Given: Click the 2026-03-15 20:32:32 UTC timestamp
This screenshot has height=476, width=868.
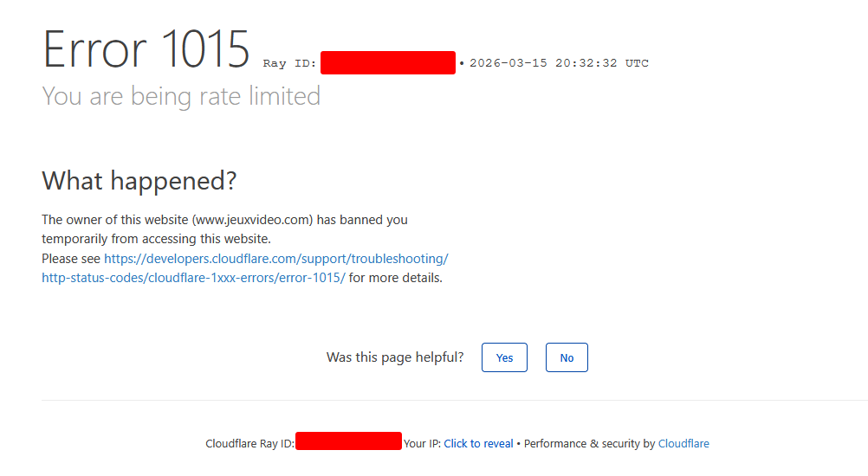Looking at the screenshot, I should 559,63.
